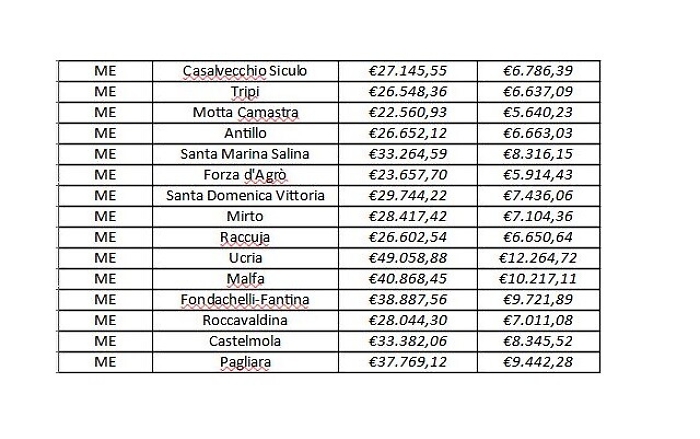
Task: Click the Casalvecchio Siculo cell
Action: pos(245,71)
